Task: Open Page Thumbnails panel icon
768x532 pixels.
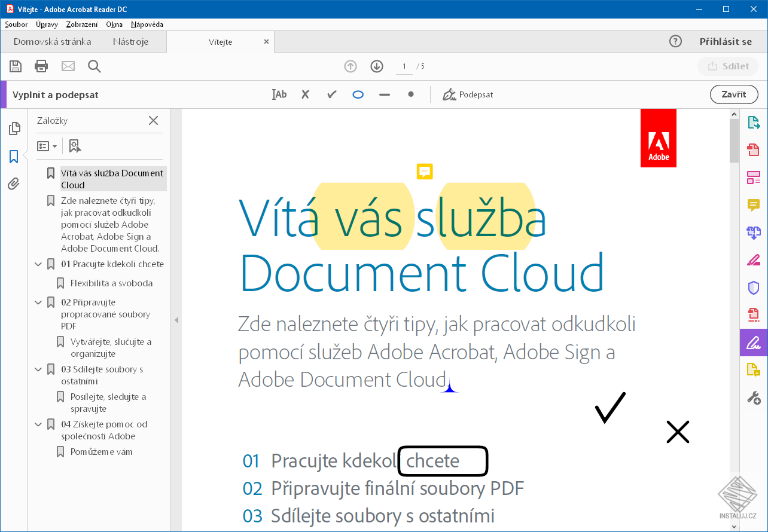Action: click(14, 128)
